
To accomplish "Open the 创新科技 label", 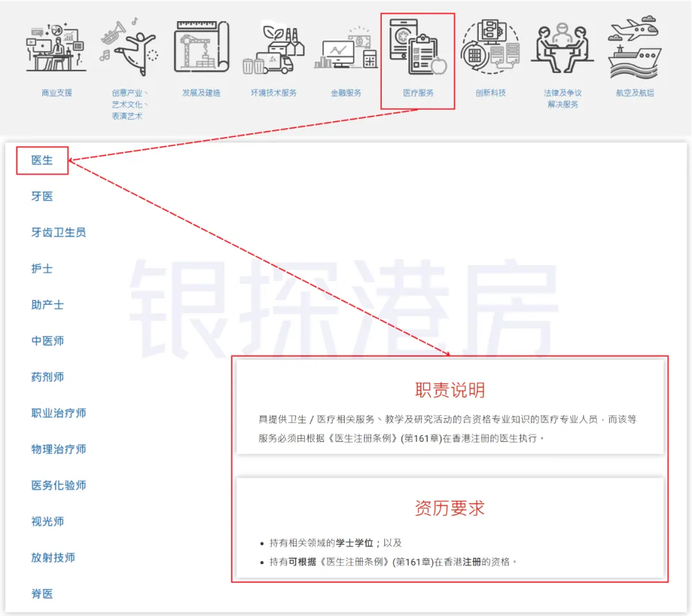I will click(490, 93).
